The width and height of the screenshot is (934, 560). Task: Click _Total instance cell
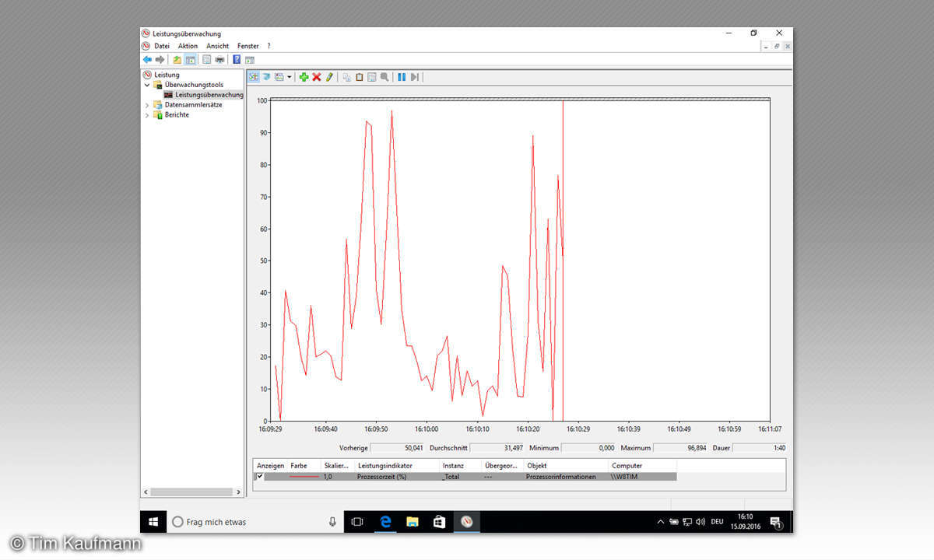[x=451, y=477]
